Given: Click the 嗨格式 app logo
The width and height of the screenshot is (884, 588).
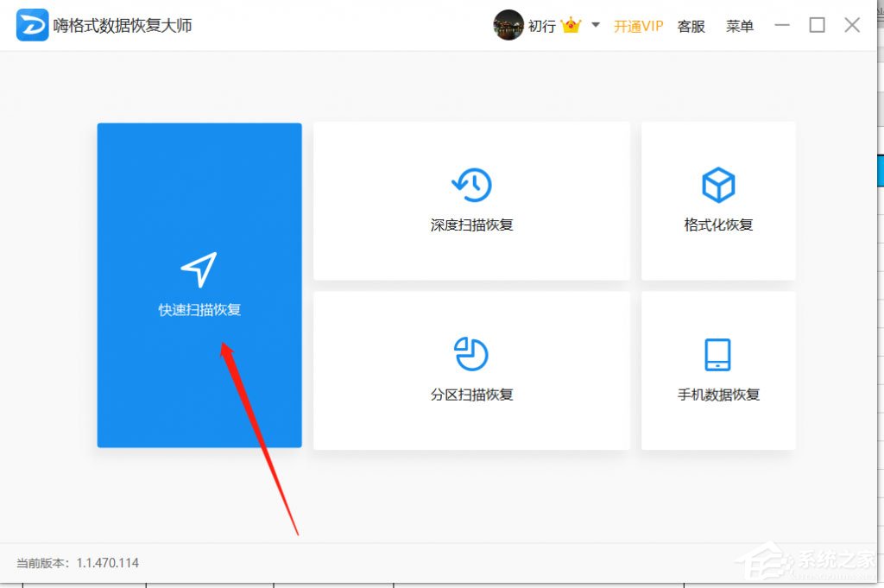Looking at the screenshot, I should coord(31,24).
